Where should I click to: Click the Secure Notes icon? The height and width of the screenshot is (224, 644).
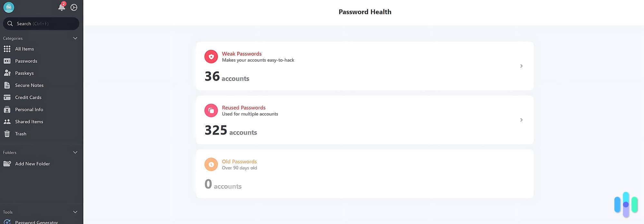point(7,85)
